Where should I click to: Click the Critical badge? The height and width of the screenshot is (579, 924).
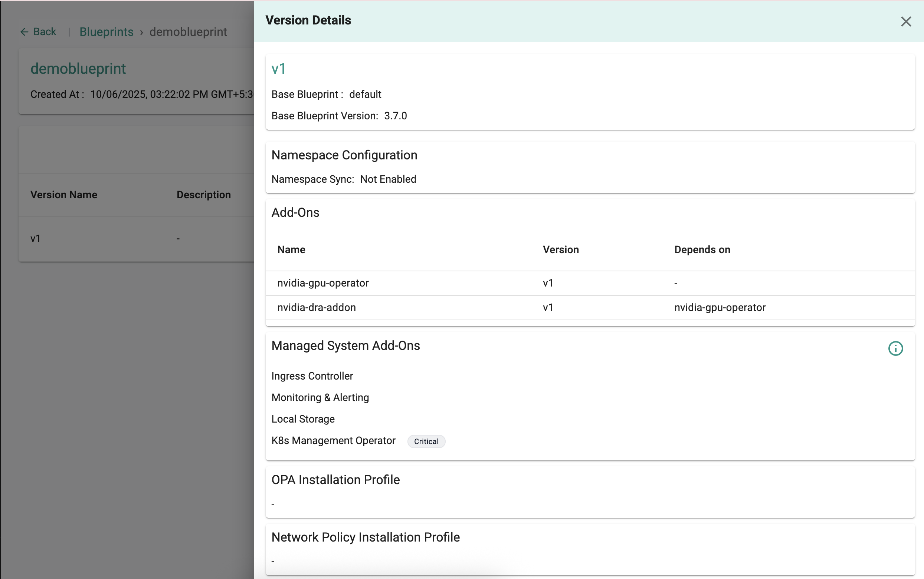point(426,441)
